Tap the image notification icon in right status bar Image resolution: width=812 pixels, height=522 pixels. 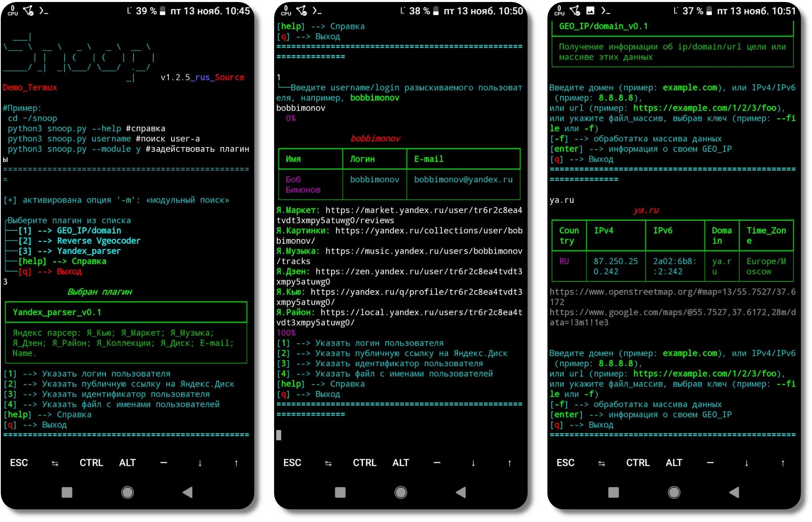point(590,11)
